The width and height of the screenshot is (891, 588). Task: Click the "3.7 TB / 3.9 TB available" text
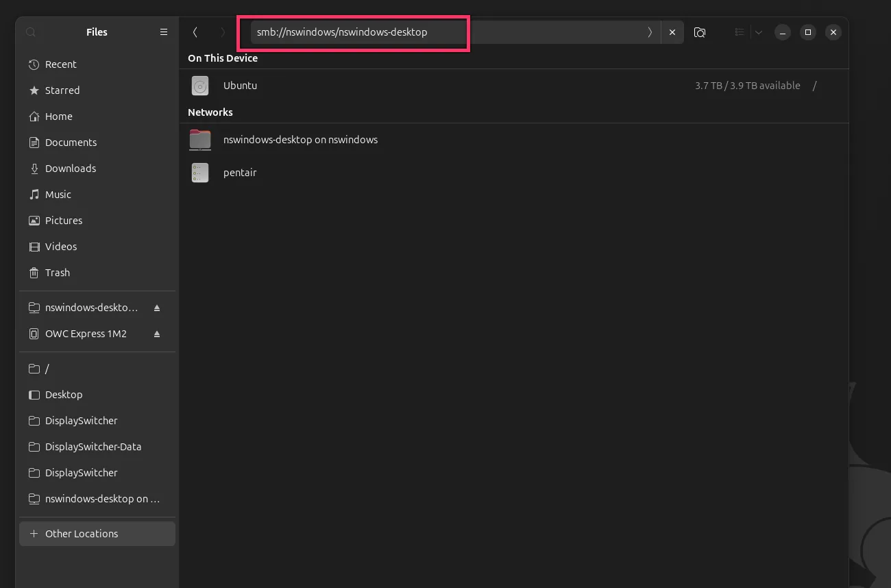(748, 86)
